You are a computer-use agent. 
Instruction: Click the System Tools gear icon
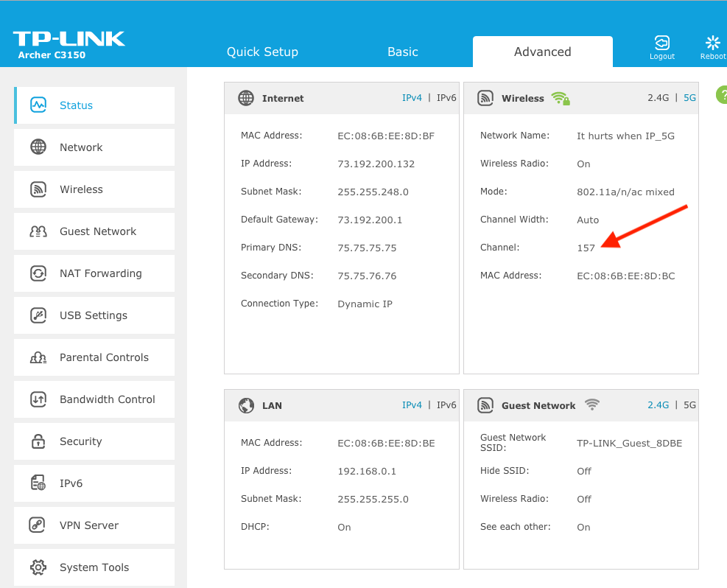click(38, 567)
